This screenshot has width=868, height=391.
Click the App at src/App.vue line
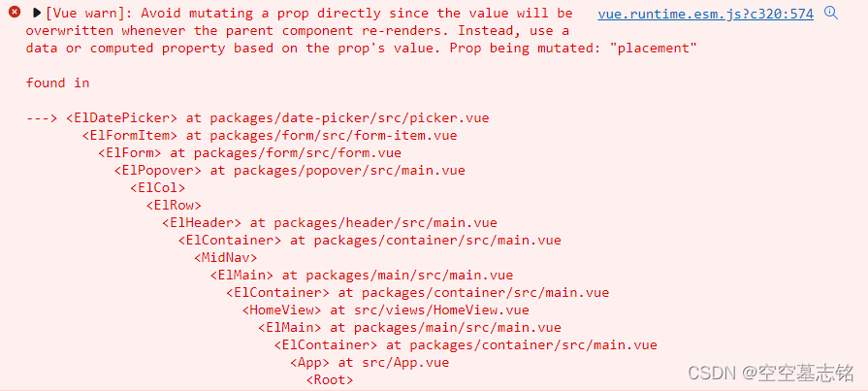[x=370, y=363]
